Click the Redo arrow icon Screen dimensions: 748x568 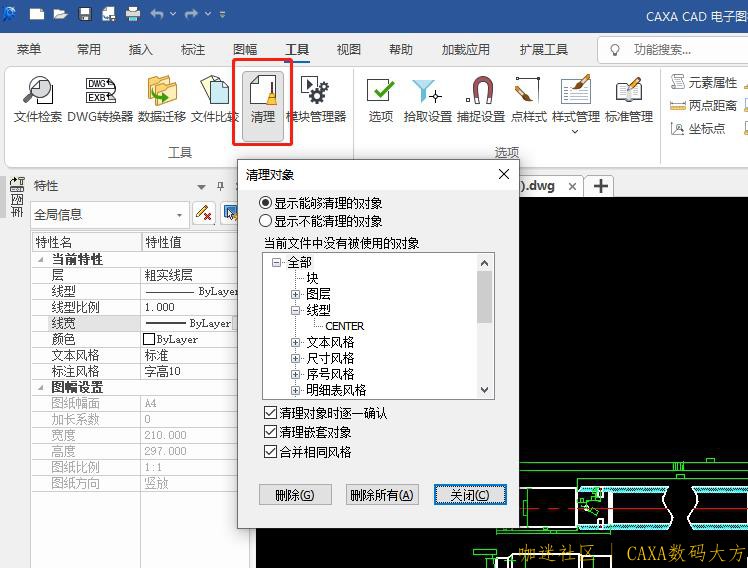pos(191,14)
